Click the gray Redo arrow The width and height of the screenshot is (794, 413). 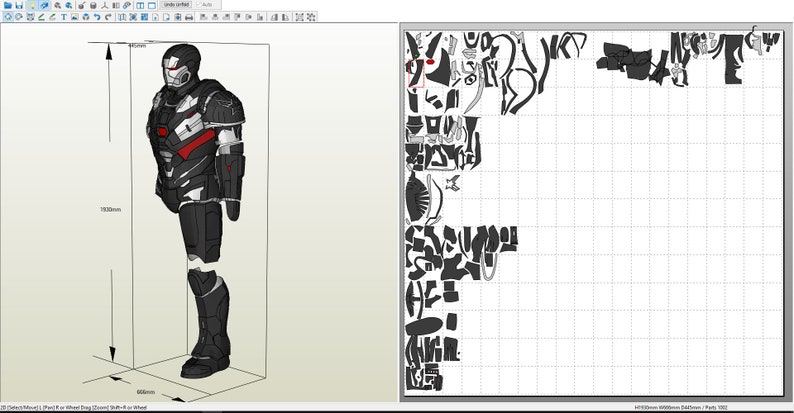[x=108, y=17]
